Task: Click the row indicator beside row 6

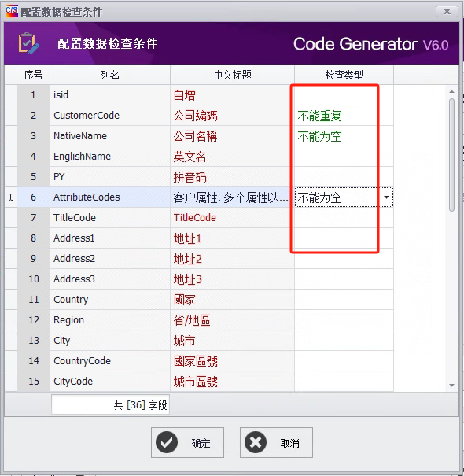Action: click(11, 197)
